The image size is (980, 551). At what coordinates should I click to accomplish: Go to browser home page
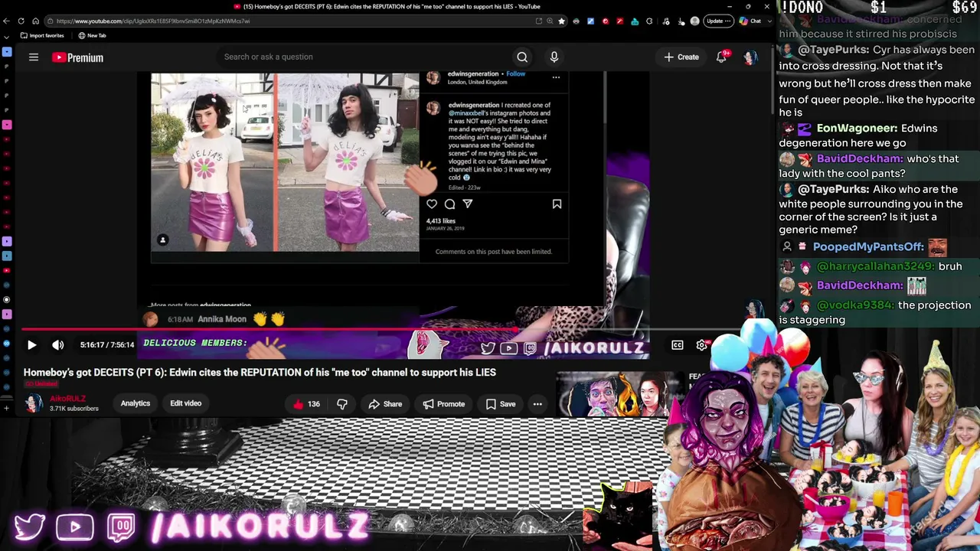click(x=36, y=21)
